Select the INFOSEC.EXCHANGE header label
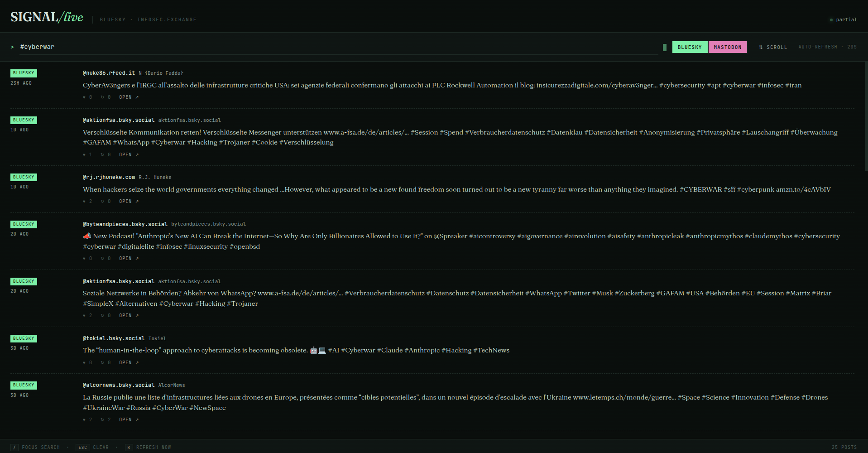The image size is (868, 453). click(x=167, y=19)
